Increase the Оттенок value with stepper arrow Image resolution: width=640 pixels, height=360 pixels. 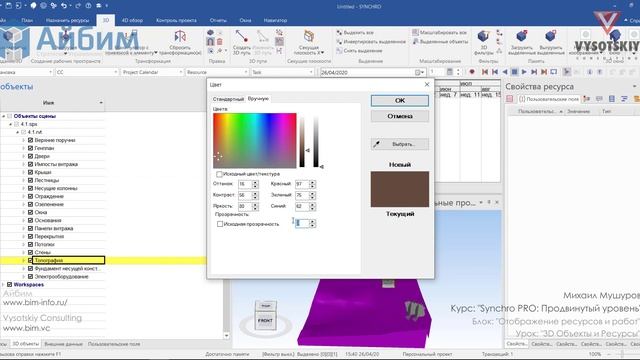click(x=255, y=182)
